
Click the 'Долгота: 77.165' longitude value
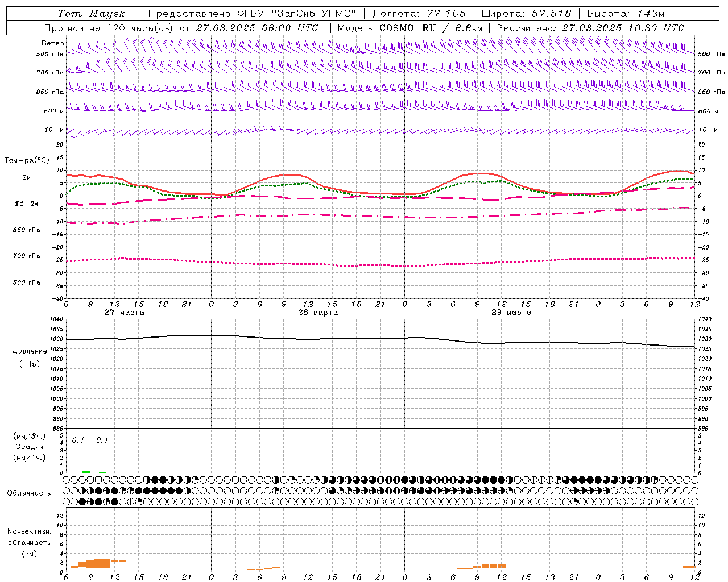click(x=419, y=14)
